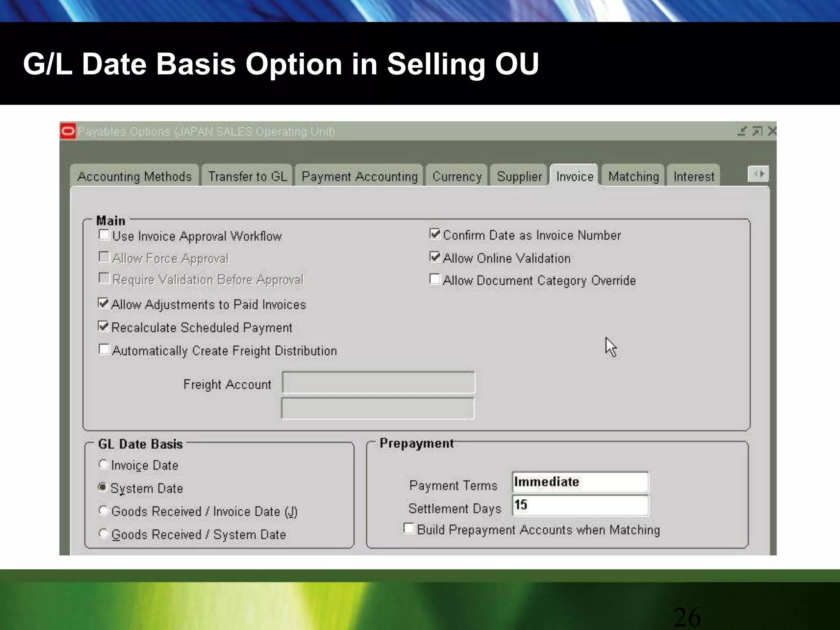Image resolution: width=840 pixels, height=630 pixels.
Task: Uncheck Allow Online Validation
Action: point(435,257)
